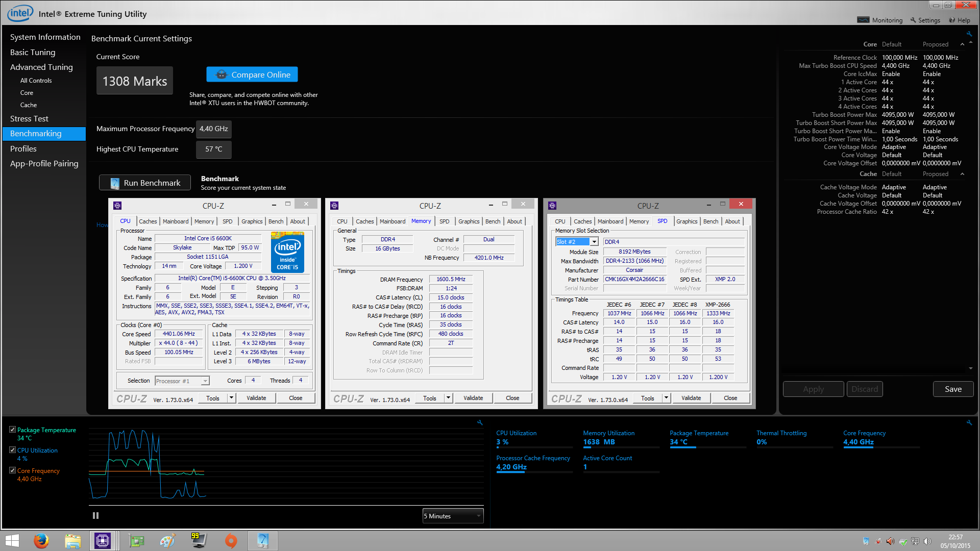980x551 pixels.
Task: Open the Monitoring view icon
Action: pos(863,20)
